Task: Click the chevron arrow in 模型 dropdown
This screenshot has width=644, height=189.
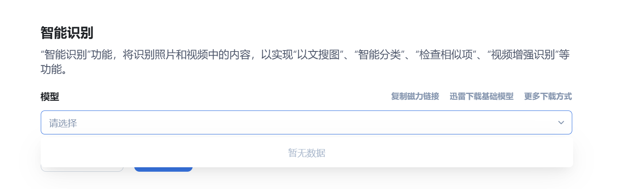Action: 561,122
